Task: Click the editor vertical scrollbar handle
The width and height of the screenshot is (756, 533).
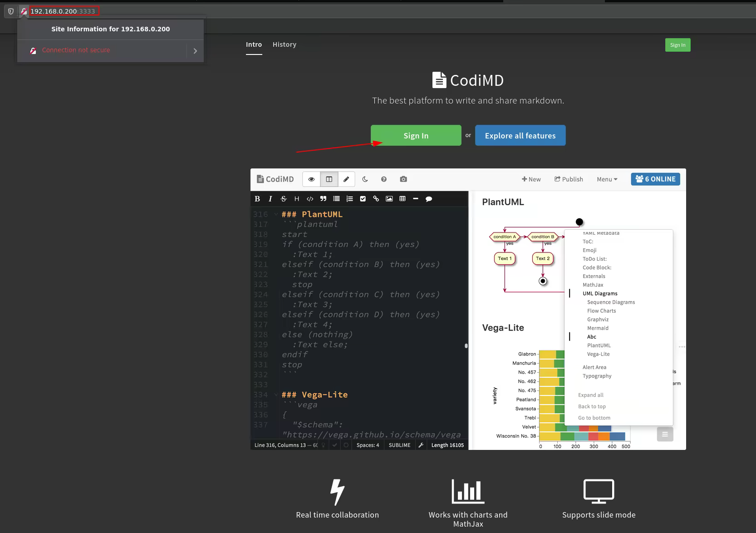Action: pyautogui.click(x=466, y=346)
